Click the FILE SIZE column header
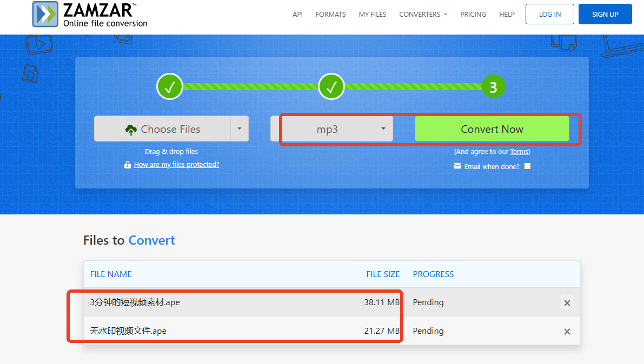 (x=383, y=274)
